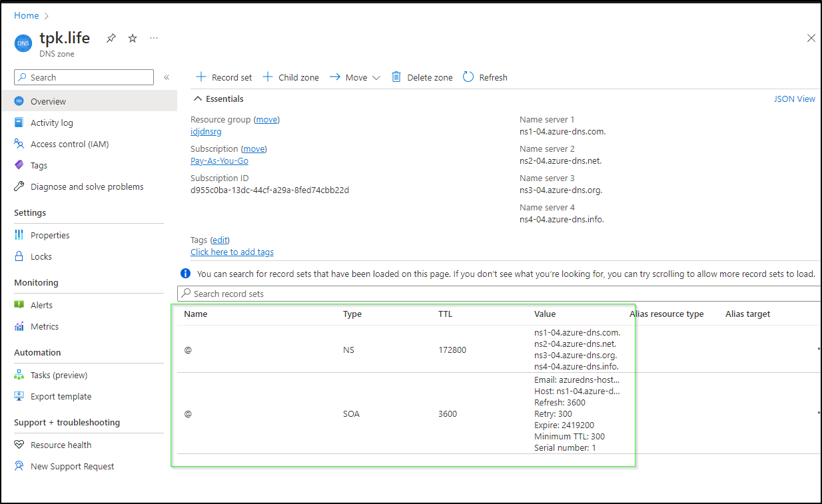Click Delete zone in the toolbar
The height and width of the screenshot is (504, 822).
(422, 77)
